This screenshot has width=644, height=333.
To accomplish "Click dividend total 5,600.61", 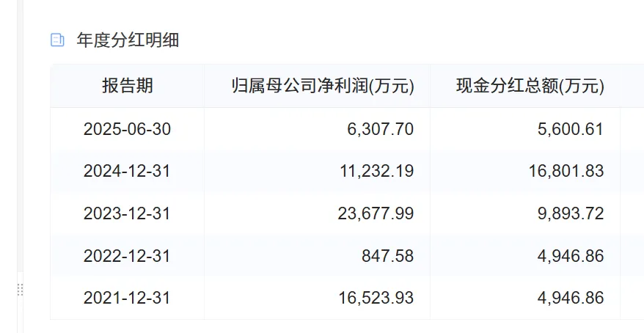I will [x=571, y=129].
